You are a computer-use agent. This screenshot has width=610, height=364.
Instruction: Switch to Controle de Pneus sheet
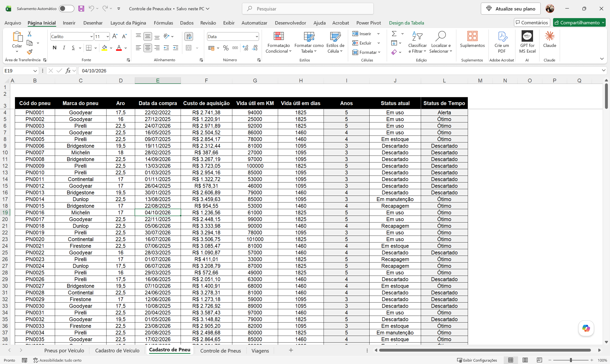coord(220,350)
